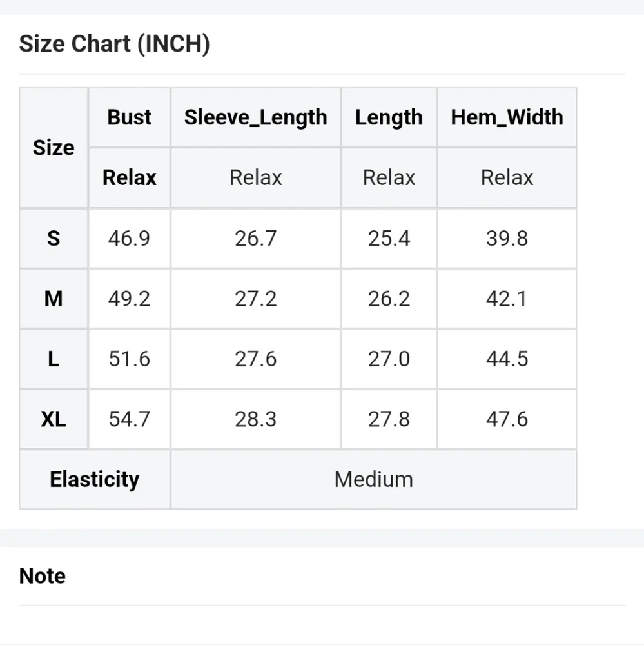Click the 46.9 bust value for S

tap(130, 239)
